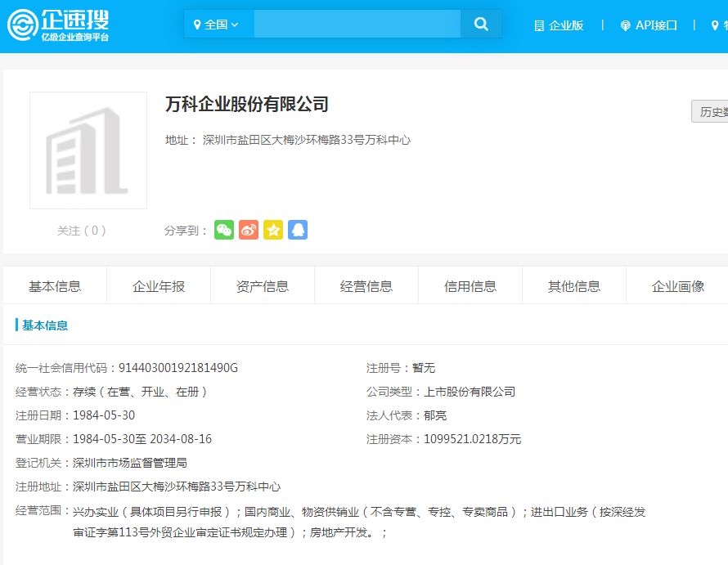Viewport: 728px width, 565px height.
Task: Open the 全国 region dropdown
Action: [x=218, y=24]
